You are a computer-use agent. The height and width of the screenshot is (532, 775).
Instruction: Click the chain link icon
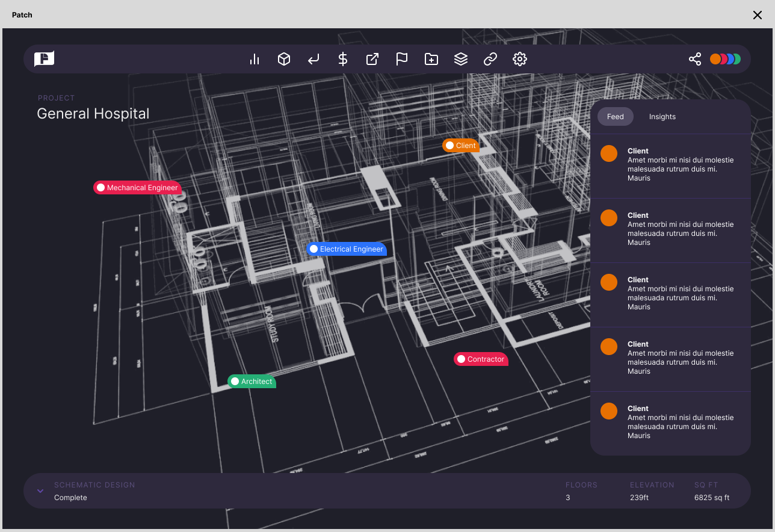click(490, 59)
